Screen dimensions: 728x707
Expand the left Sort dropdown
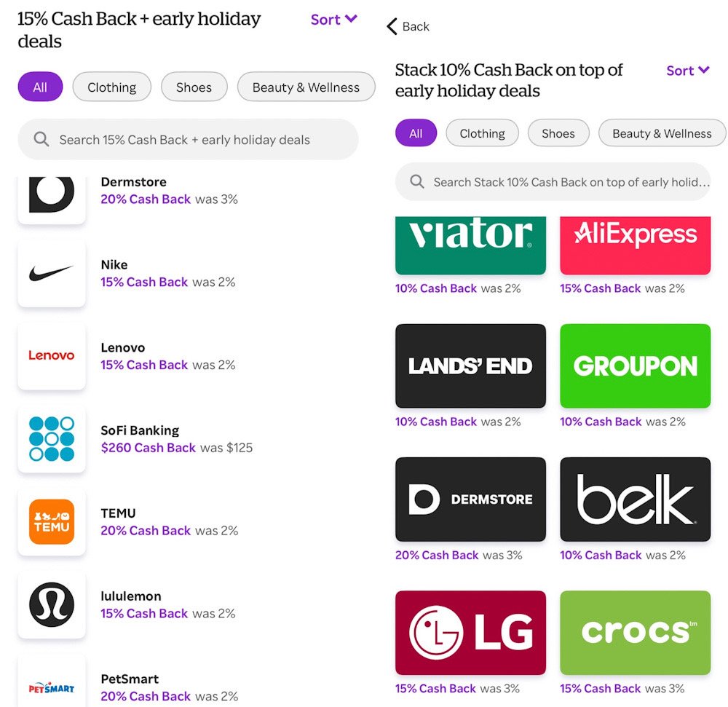[334, 20]
